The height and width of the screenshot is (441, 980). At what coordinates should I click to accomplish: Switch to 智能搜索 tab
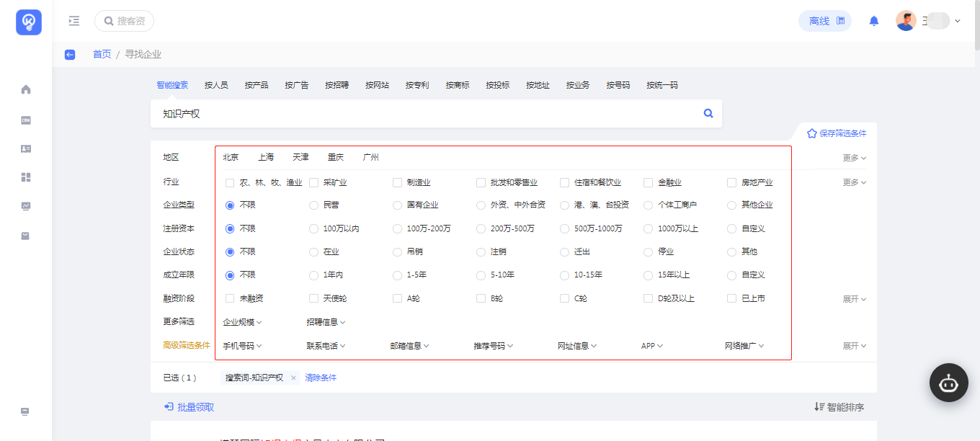(172, 85)
